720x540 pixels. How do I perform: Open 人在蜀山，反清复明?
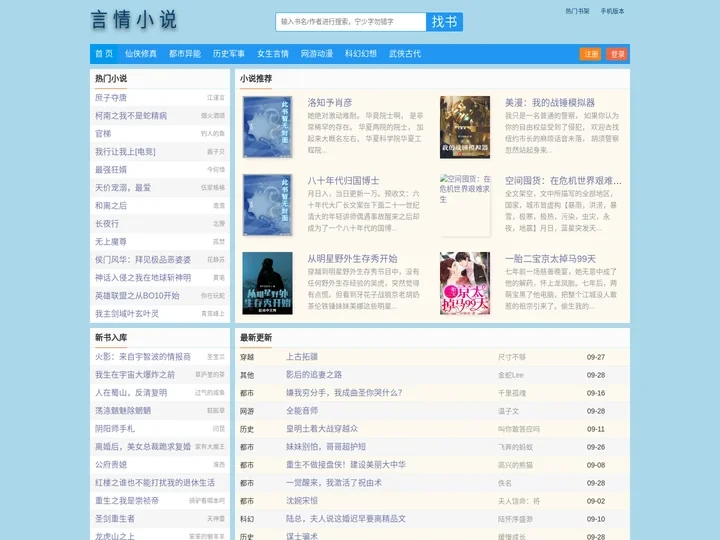pos(131,393)
